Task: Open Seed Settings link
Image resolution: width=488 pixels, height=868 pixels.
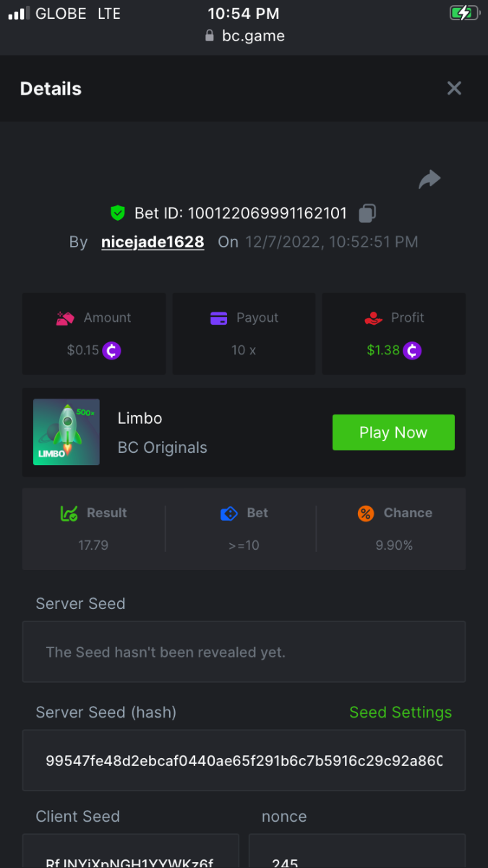Action: (401, 712)
